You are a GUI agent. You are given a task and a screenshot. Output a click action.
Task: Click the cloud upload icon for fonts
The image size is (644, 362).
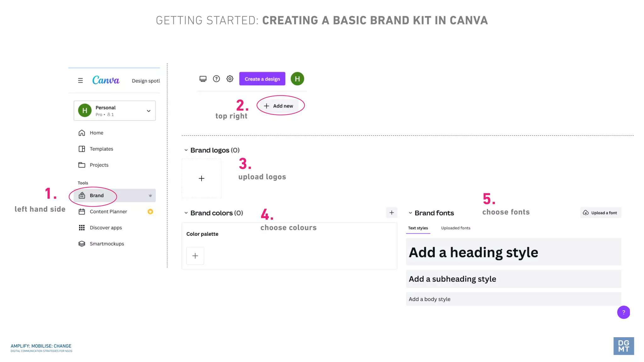(x=586, y=213)
